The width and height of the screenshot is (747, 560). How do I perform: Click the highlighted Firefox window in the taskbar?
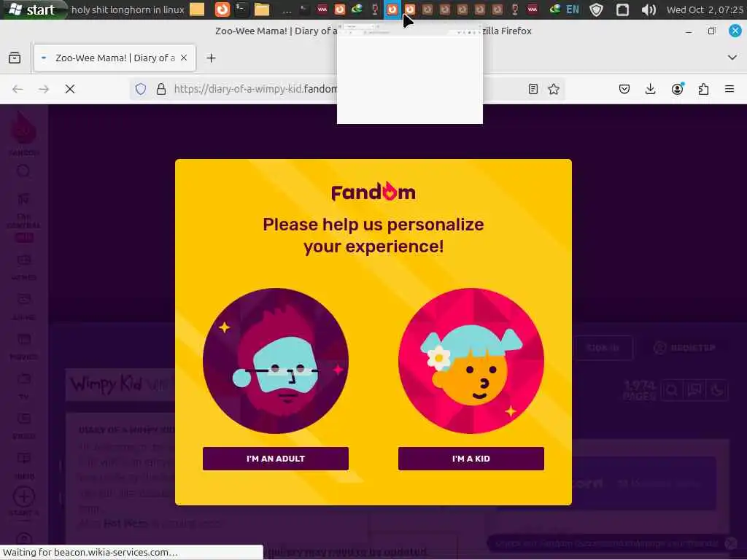click(392, 9)
